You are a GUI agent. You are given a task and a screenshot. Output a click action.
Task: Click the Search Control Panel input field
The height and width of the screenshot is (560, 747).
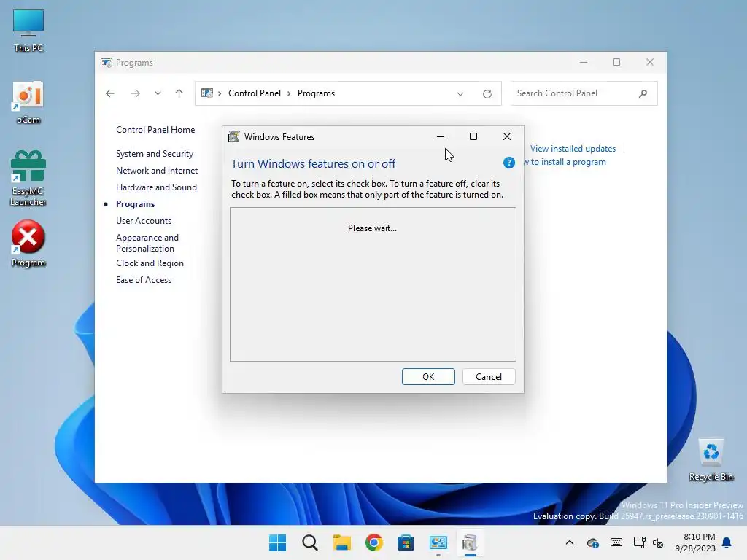coord(575,93)
